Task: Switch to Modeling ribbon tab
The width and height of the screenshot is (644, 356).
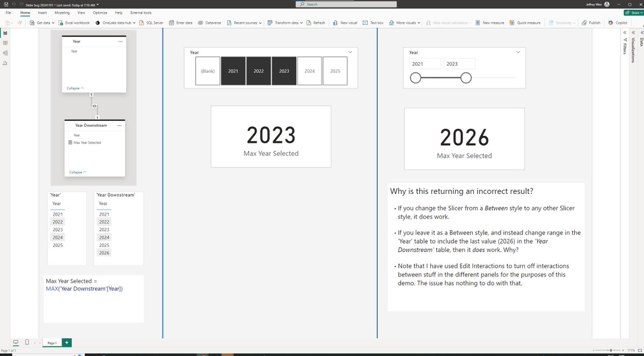Action: [x=62, y=12]
